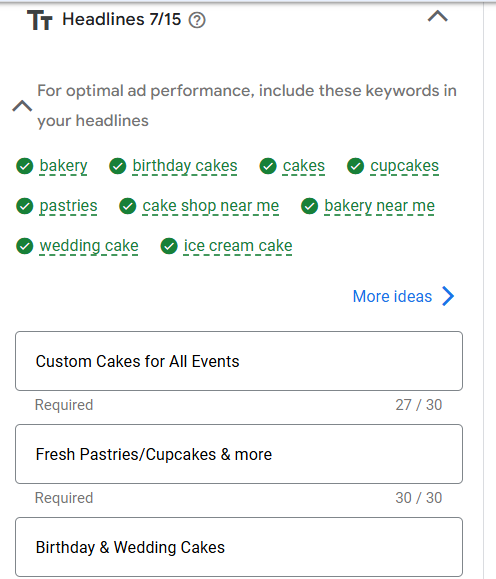Select the cakes keyword link
The width and height of the screenshot is (496, 579).
tap(304, 166)
